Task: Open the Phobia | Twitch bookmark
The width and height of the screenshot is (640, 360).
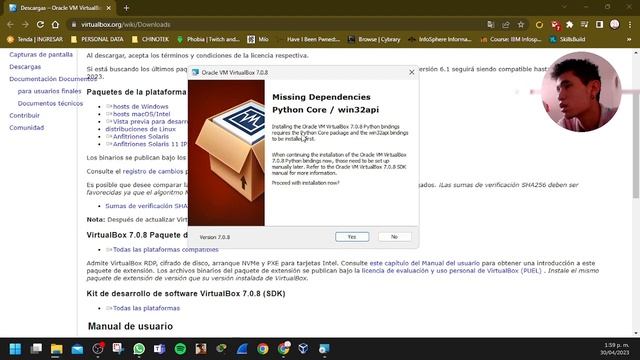Action: click(x=208, y=40)
